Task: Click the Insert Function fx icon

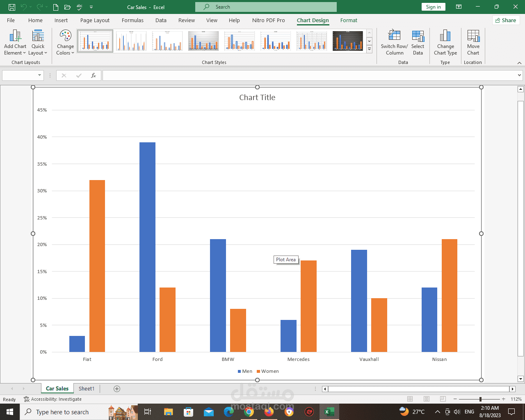Action: coord(94,75)
